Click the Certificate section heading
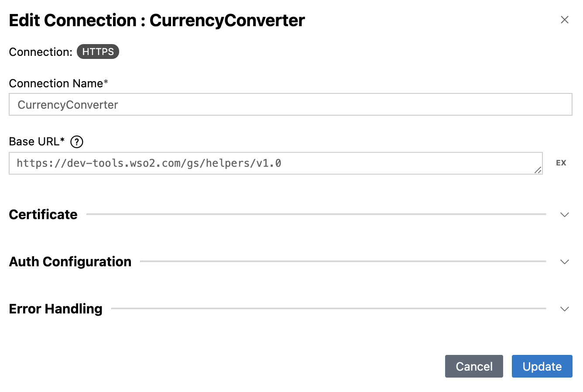The height and width of the screenshot is (392, 583). tap(43, 214)
